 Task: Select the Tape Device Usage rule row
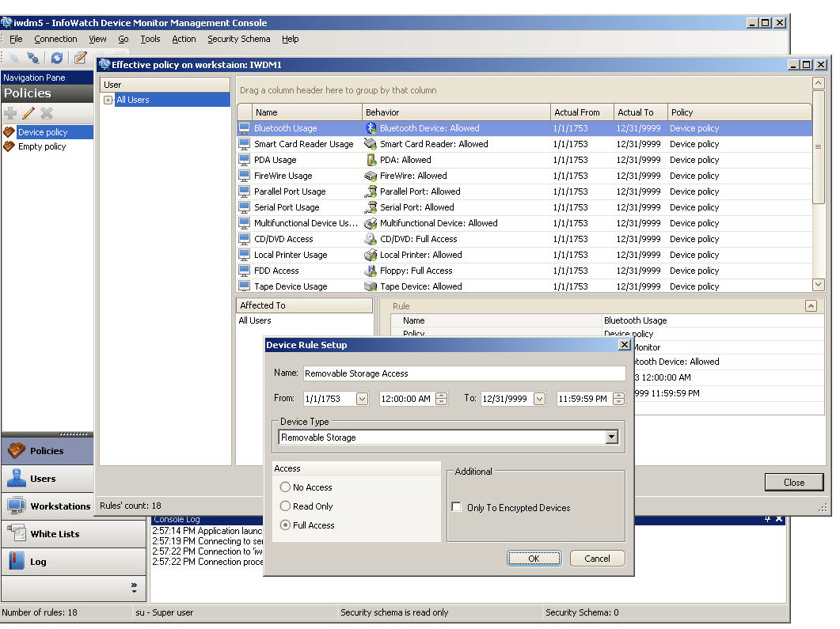coord(524,286)
